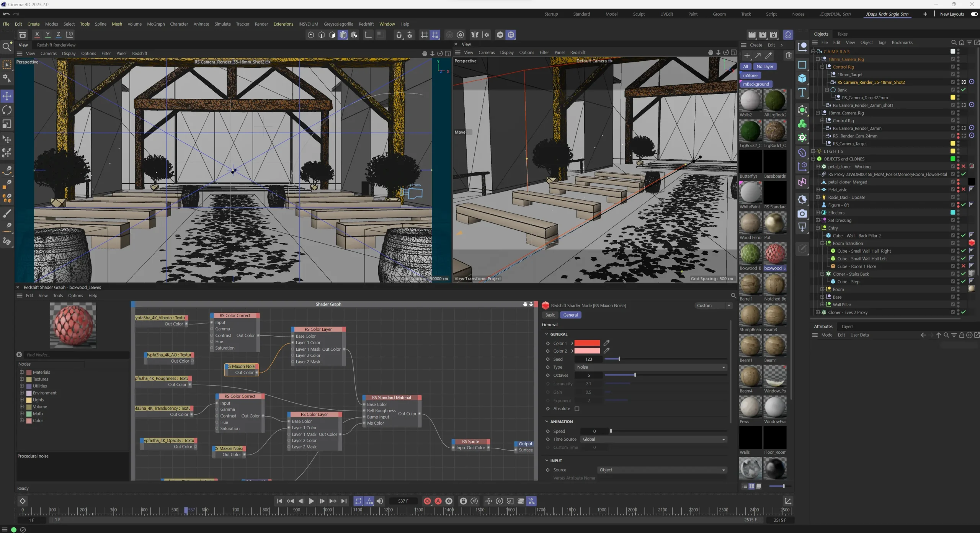The width and height of the screenshot is (980, 533).
Task: Toggle the Enable Axis tool icon
Action: click(x=367, y=35)
